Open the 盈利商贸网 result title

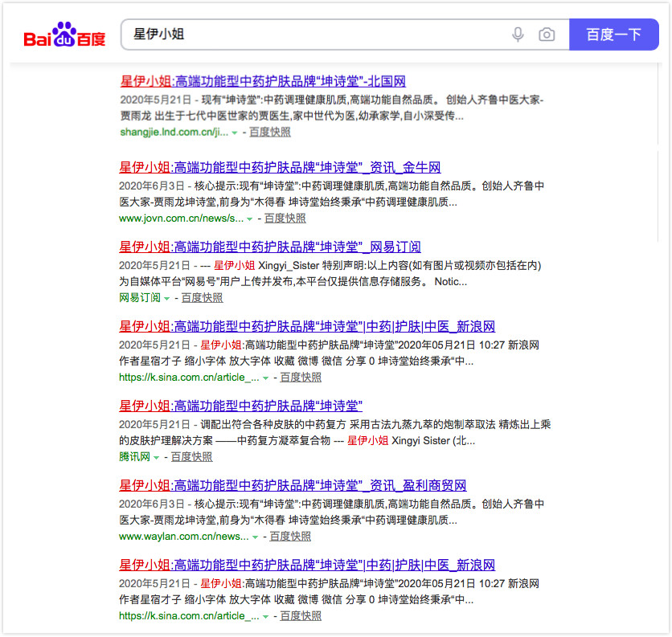[x=293, y=486]
